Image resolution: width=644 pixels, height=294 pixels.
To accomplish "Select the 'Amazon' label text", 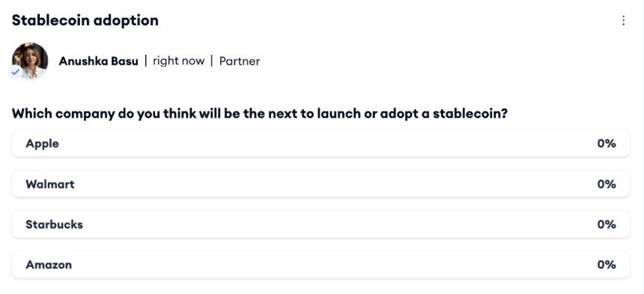I will coord(49,265).
